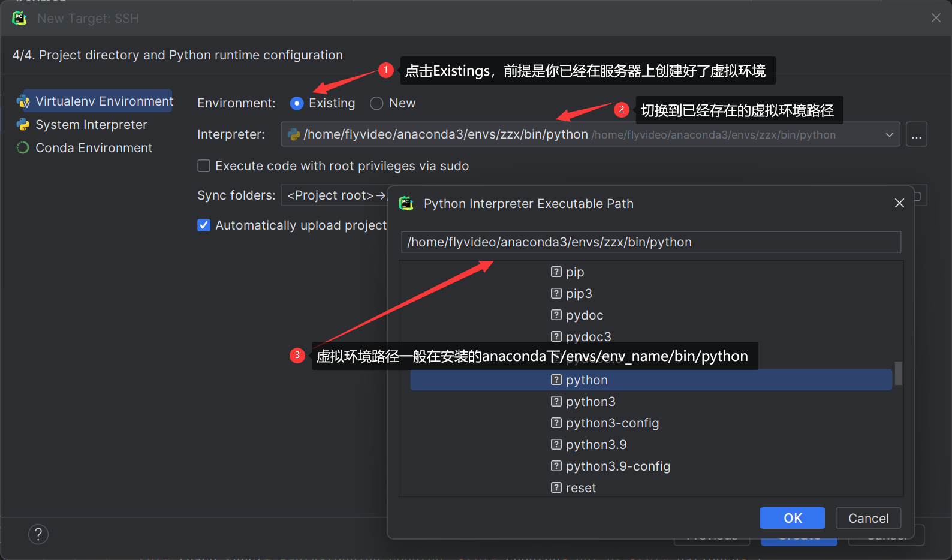Select the Existing environment radio button
The image size is (952, 560).
297,103
